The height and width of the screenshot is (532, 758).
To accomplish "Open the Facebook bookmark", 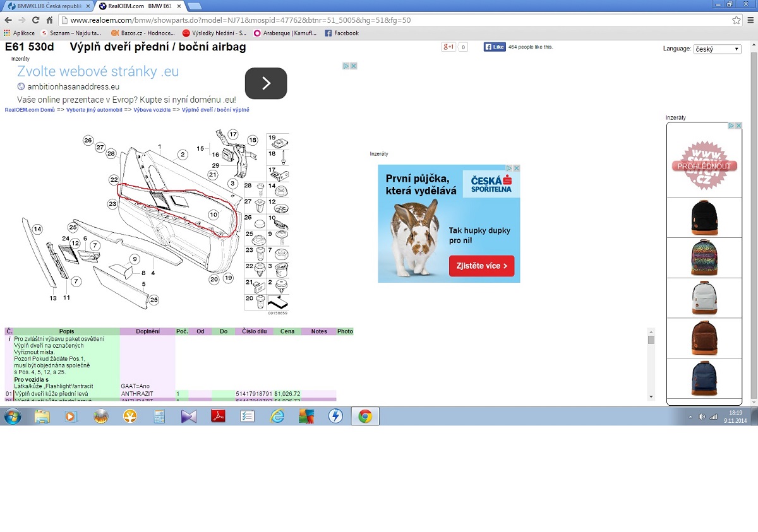I will (342, 33).
